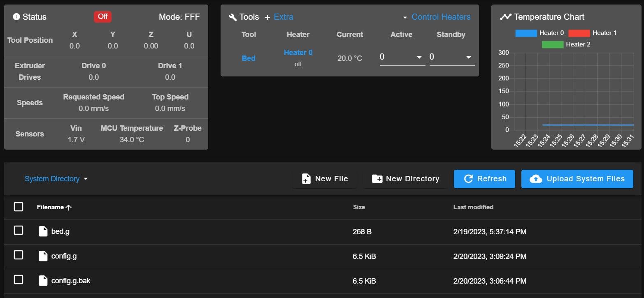Click the bed.g file icon
644x298 pixels.
pyautogui.click(x=43, y=231)
